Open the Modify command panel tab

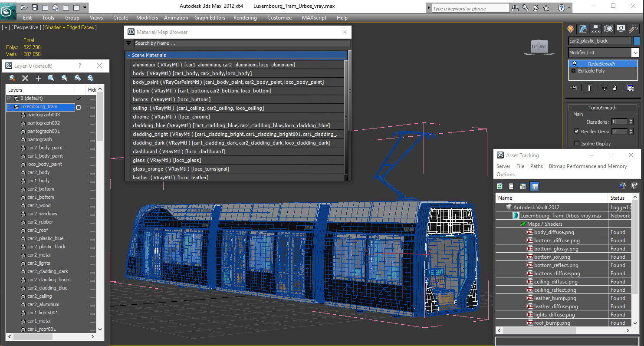click(x=583, y=29)
